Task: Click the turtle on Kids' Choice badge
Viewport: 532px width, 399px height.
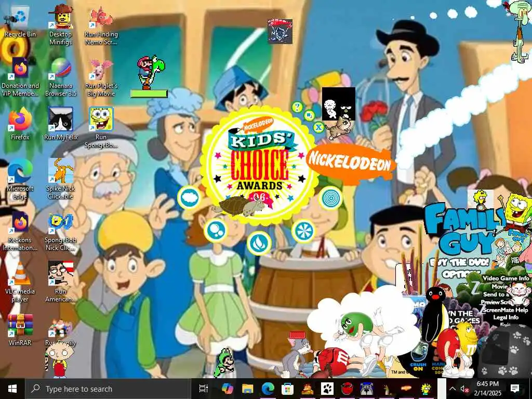Action: pos(240,206)
